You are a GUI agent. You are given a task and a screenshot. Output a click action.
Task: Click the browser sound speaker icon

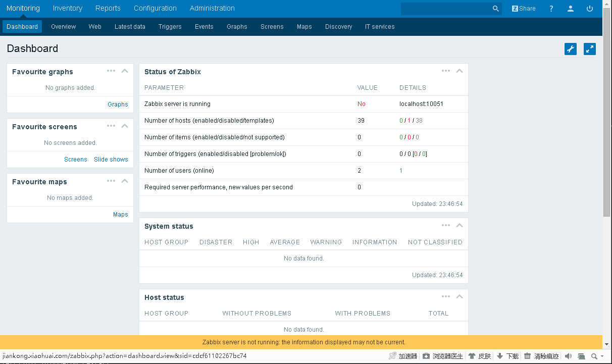[568, 356]
